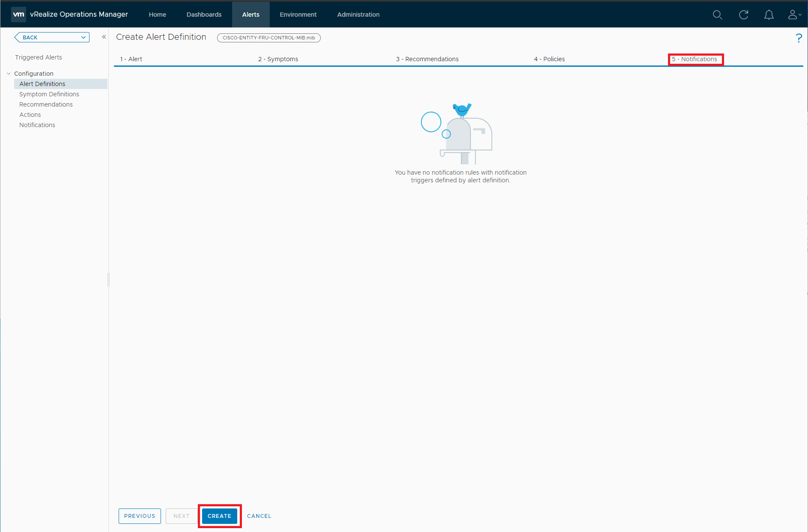The width and height of the screenshot is (808, 532).
Task: Click the search magnifier icon
Action: pyautogui.click(x=717, y=15)
